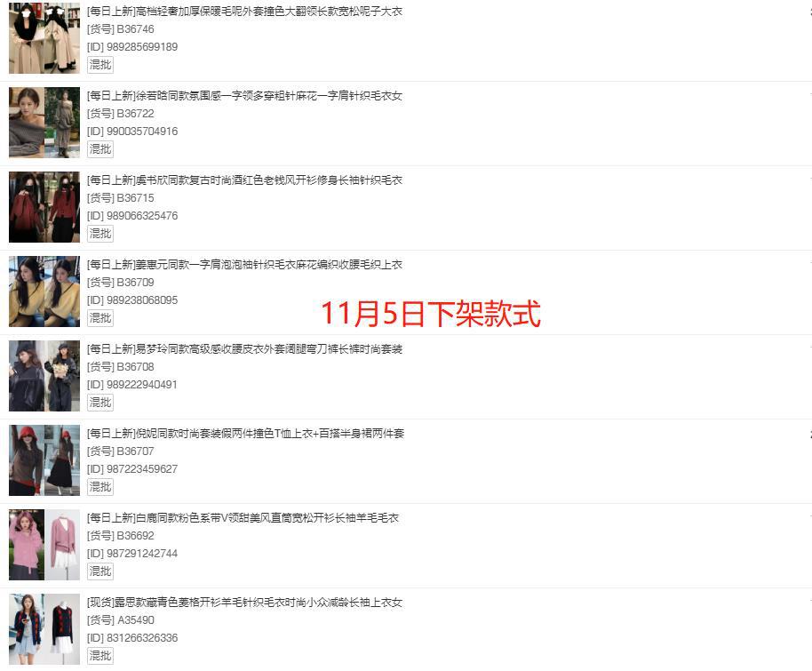Click 混批 tag under item B36722
The width and height of the screenshot is (812, 671).
click(x=100, y=149)
